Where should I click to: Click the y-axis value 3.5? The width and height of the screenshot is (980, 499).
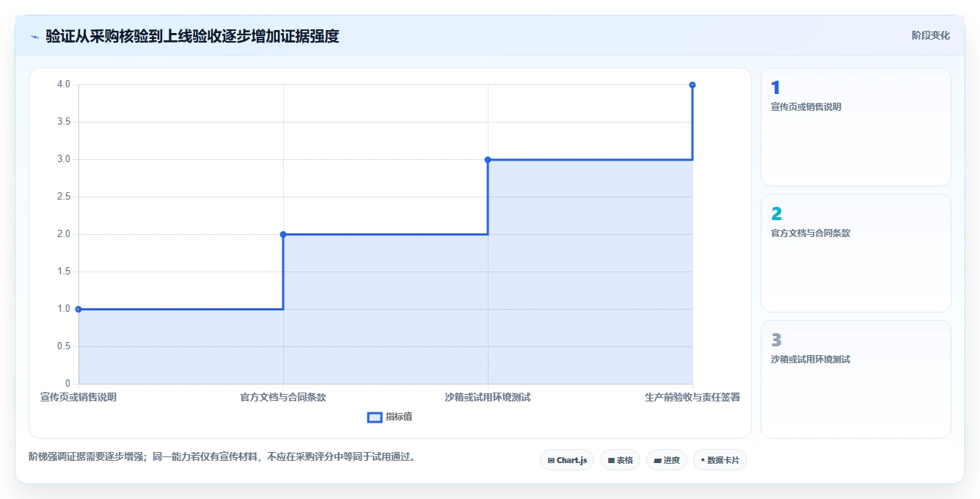[63, 122]
